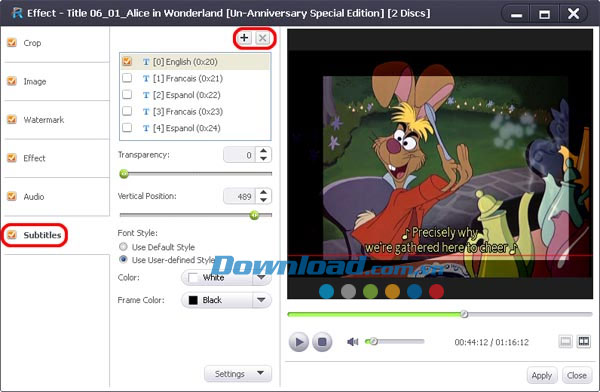Check the [2] Espanol (0x22) checkbox
Viewport: 600px width, 392px height.
(x=127, y=94)
